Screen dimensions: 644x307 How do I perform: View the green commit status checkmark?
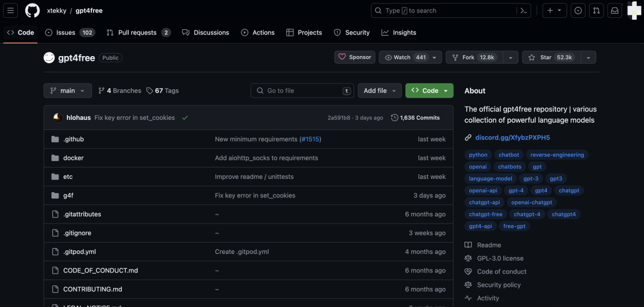point(185,118)
